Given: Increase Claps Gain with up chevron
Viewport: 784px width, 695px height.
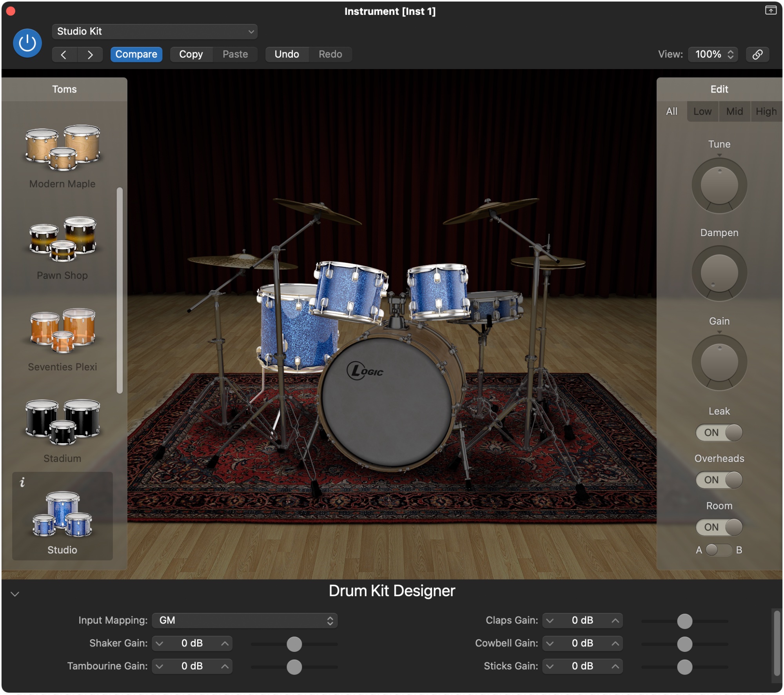Looking at the screenshot, I should tap(615, 621).
